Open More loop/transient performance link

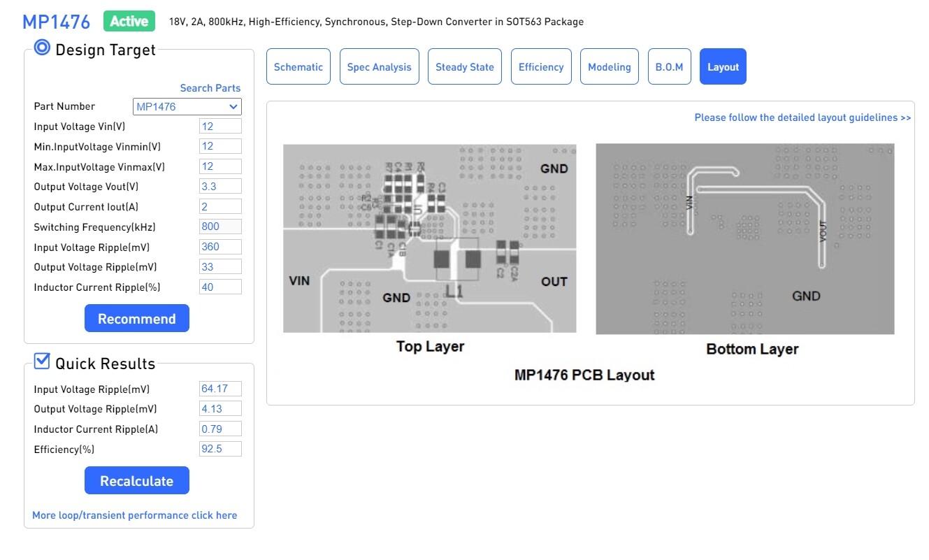(x=135, y=515)
